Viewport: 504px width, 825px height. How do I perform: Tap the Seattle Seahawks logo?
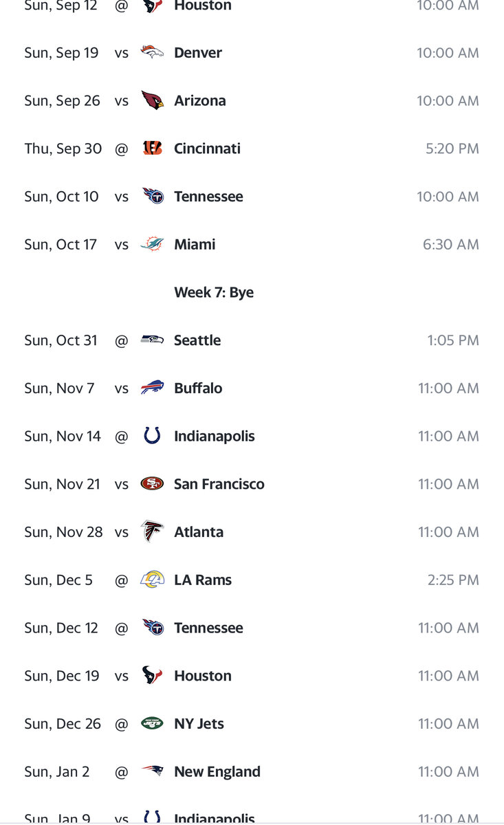152,340
